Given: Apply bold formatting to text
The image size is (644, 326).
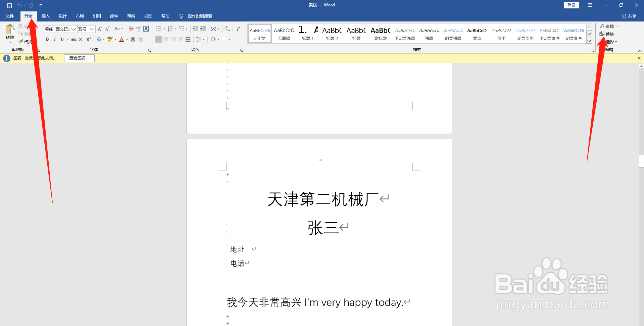Looking at the screenshot, I should coord(47,39).
